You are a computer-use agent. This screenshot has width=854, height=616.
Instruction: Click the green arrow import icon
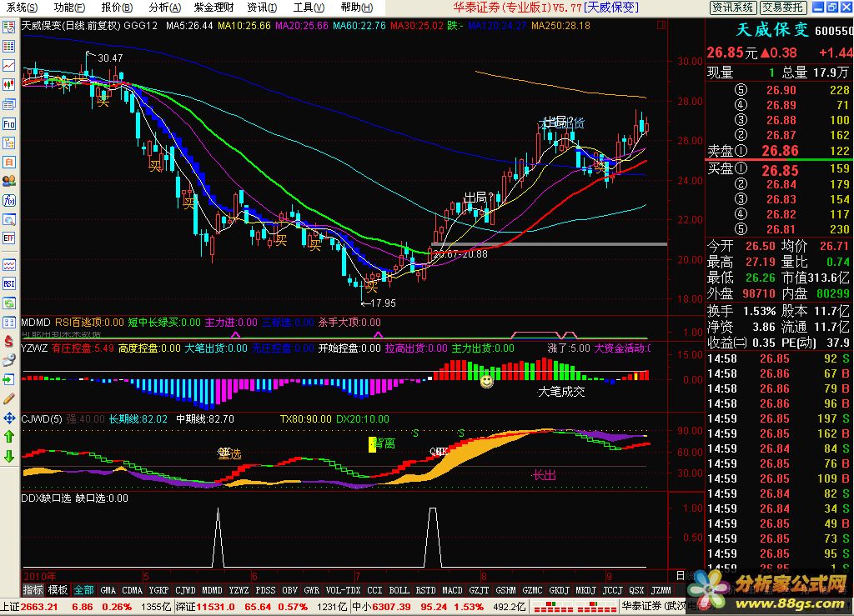[8, 379]
